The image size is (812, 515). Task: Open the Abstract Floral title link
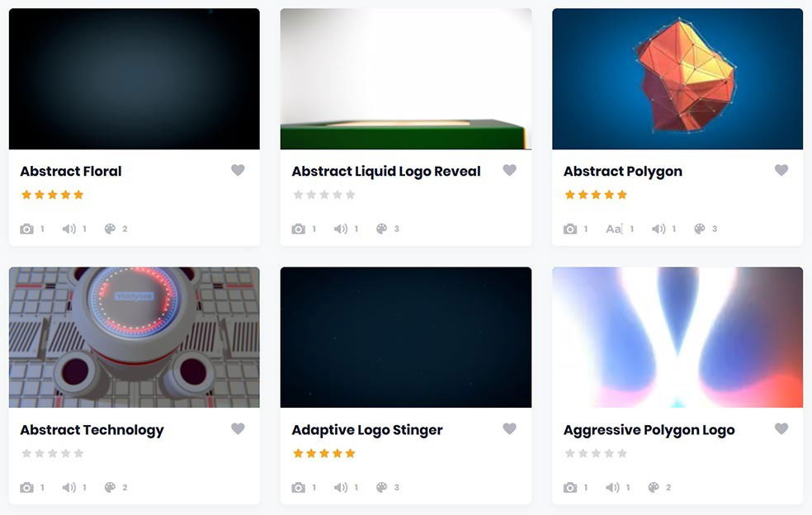[x=71, y=171]
